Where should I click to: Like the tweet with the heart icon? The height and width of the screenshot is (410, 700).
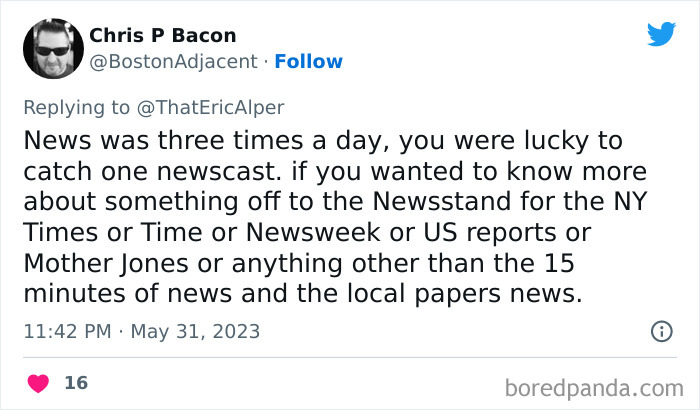(x=39, y=383)
